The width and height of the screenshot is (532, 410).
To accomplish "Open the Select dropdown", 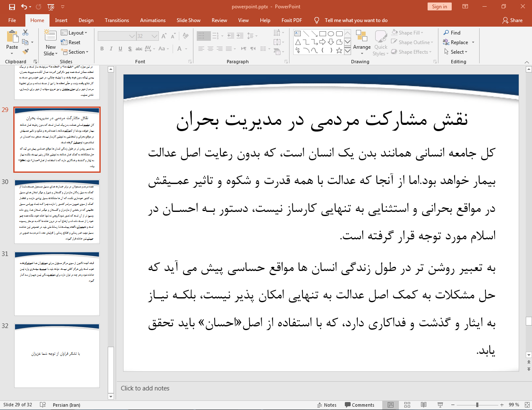I will [455, 52].
